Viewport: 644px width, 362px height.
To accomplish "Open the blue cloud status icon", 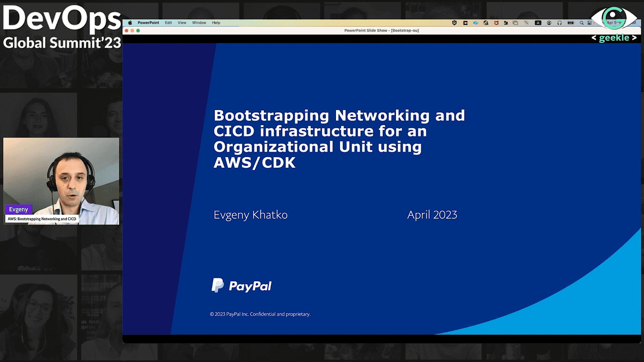I will click(476, 23).
